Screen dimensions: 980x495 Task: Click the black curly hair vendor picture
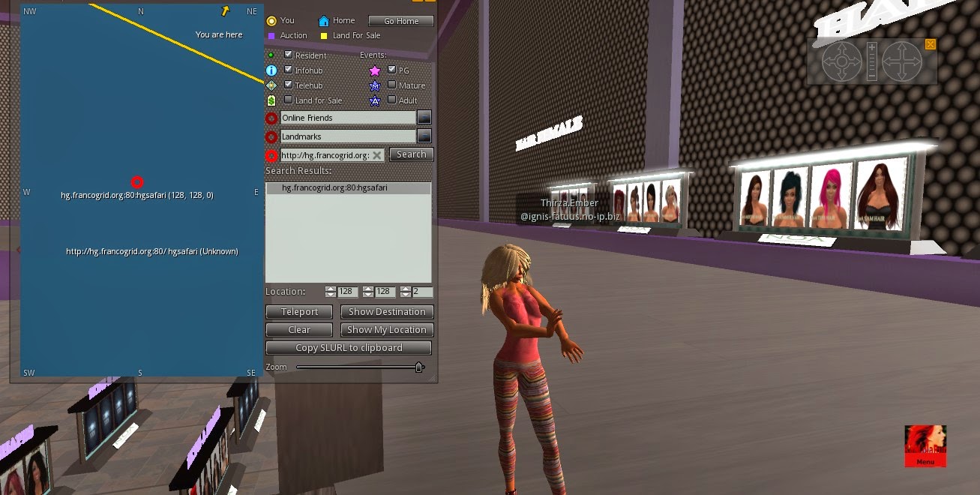(789, 198)
